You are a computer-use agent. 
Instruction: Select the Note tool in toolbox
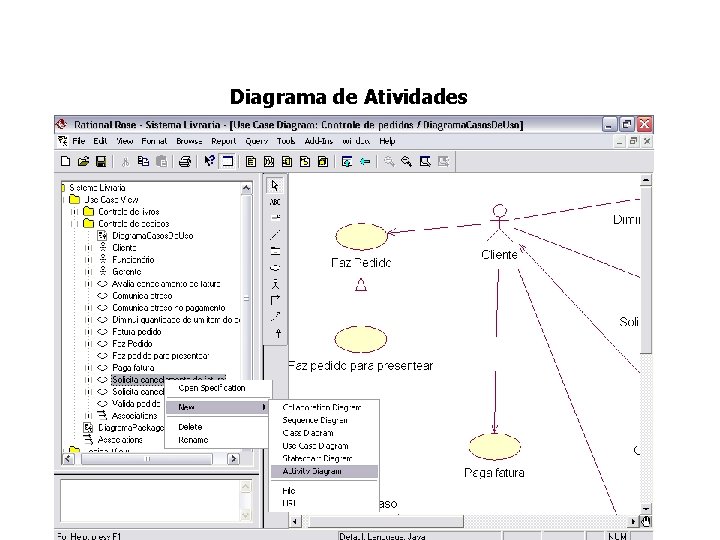click(x=275, y=218)
